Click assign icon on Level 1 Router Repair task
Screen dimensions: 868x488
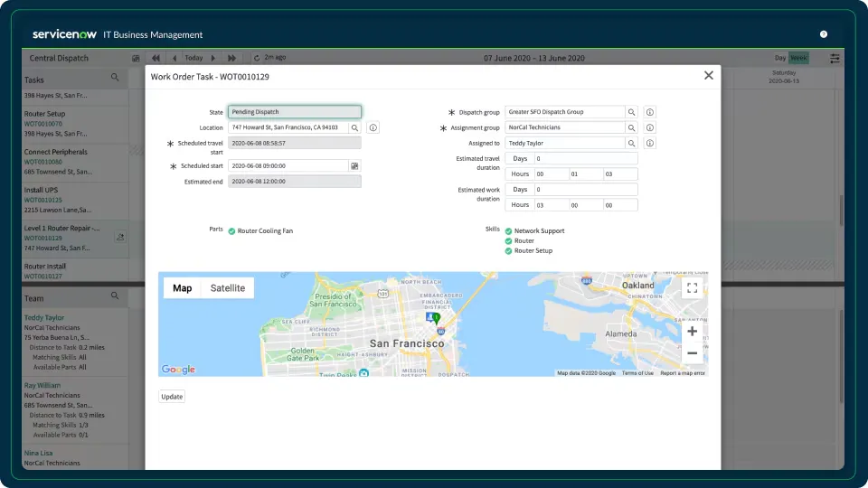(x=120, y=237)
